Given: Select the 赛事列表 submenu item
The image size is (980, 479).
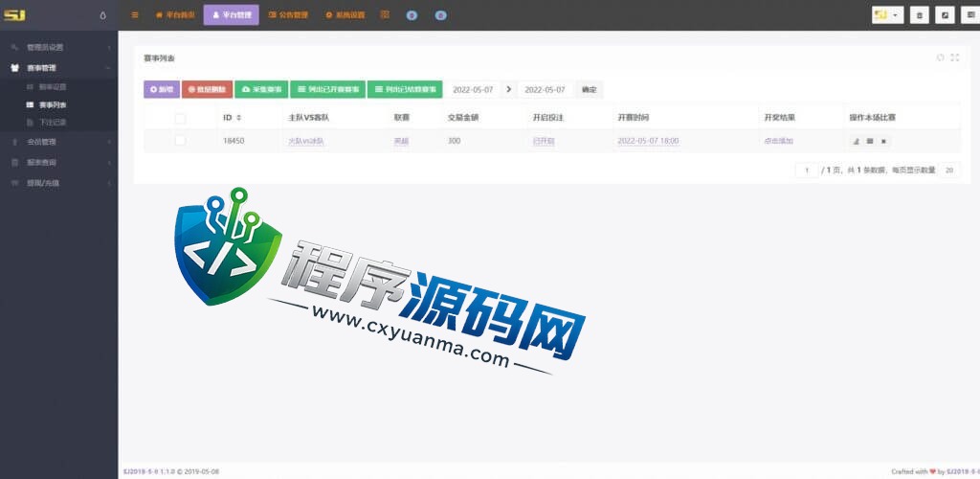Looking at the screenshot, I should [x=53, y=105].
